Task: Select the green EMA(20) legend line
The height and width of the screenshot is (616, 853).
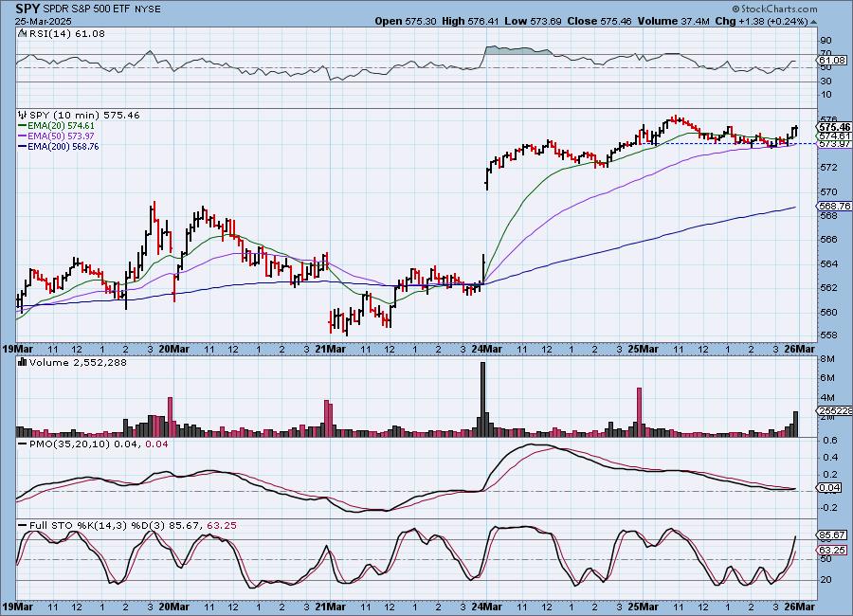Action: pyautogui.click(x=23, y=125)
